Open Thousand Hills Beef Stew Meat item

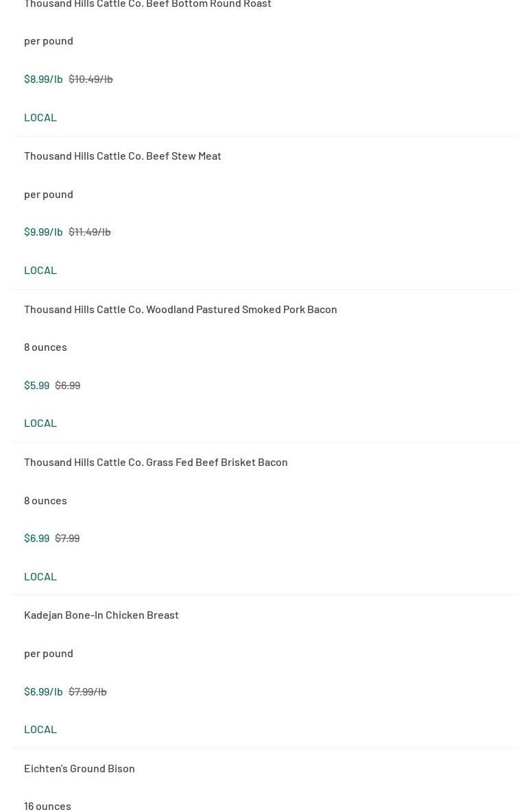pos(123,156)
